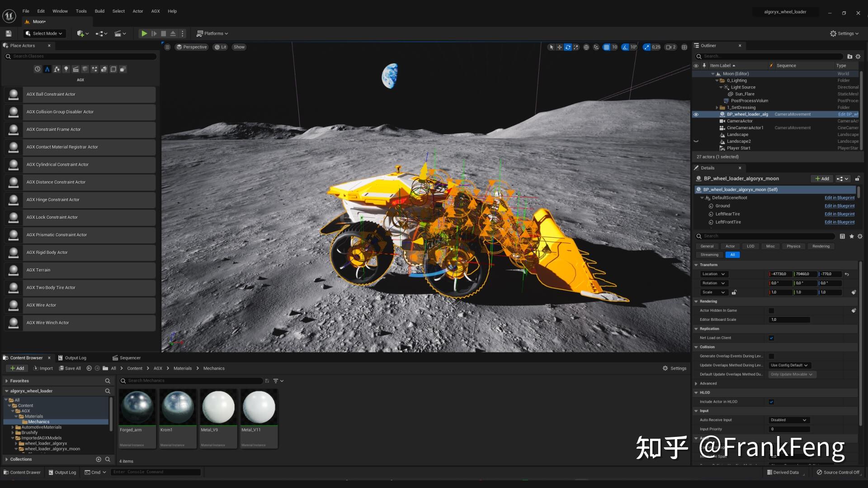868x488 pixels.
Task: Select the translate (move) gizmo tool
Action: [x=559, y=47]
